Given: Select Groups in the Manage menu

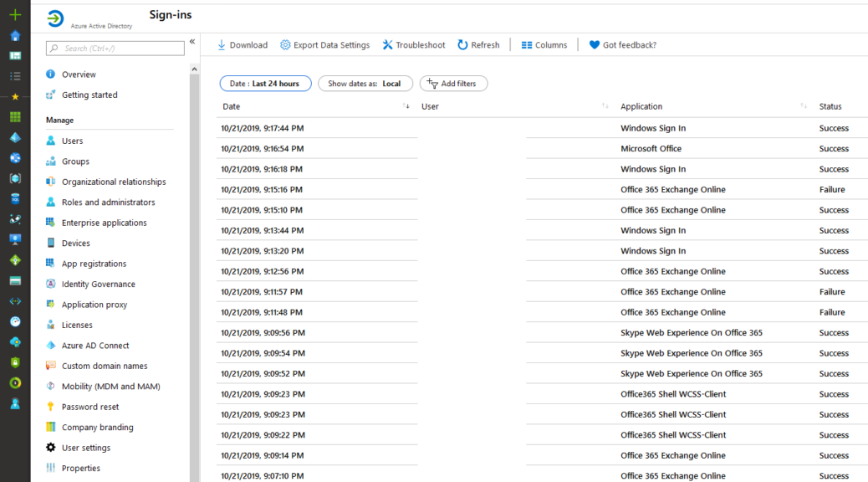Looking at the screenshot, I should [75, 162].
